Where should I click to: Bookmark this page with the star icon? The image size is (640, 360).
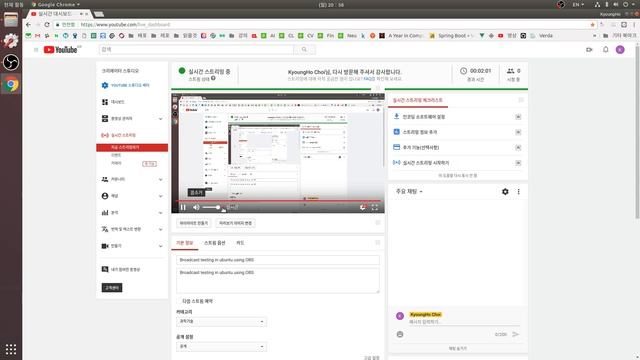(592, 25)
